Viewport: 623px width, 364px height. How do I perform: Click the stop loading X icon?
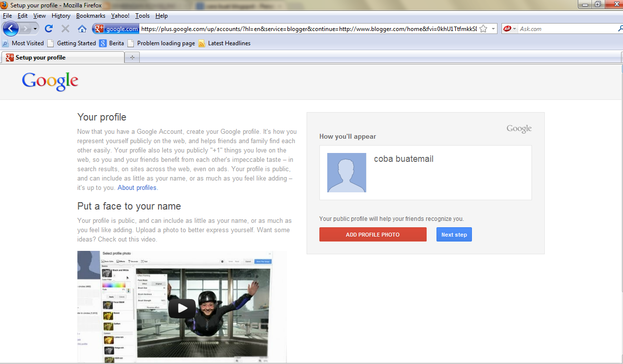pyautogui.click(x=65, y=29)
